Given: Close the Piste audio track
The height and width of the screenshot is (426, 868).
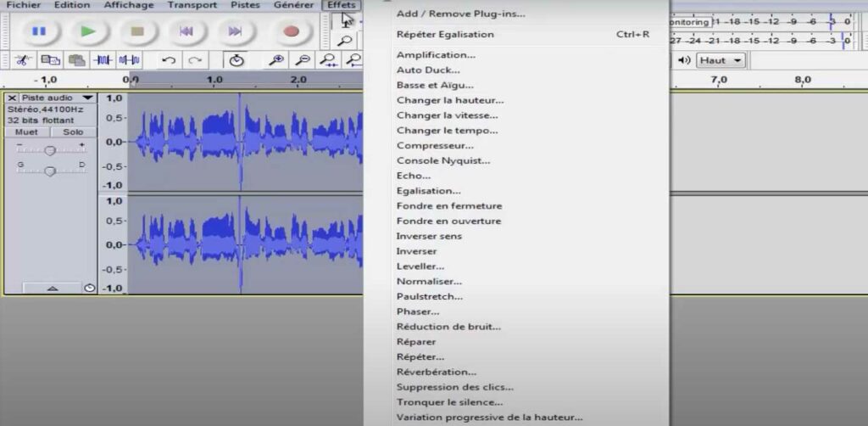Looking at the screenshot, I should [12, 98].
